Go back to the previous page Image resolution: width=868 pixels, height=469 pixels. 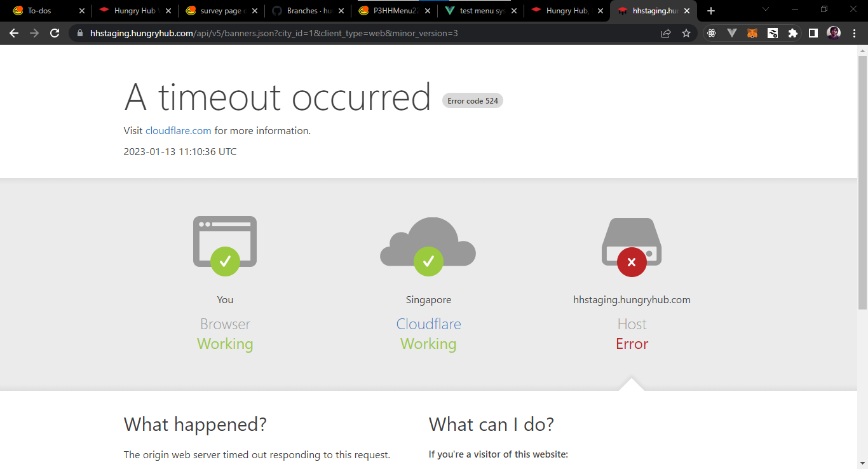pos(14,33)
